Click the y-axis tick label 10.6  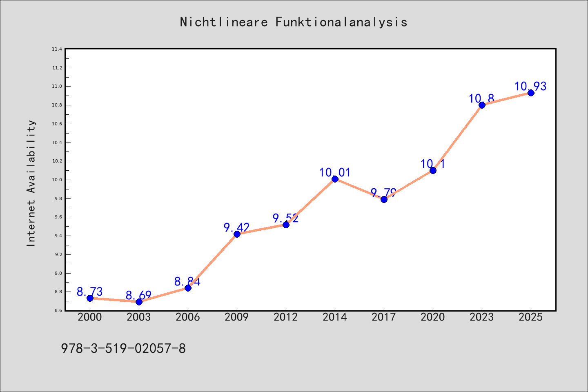coord(57,124)
